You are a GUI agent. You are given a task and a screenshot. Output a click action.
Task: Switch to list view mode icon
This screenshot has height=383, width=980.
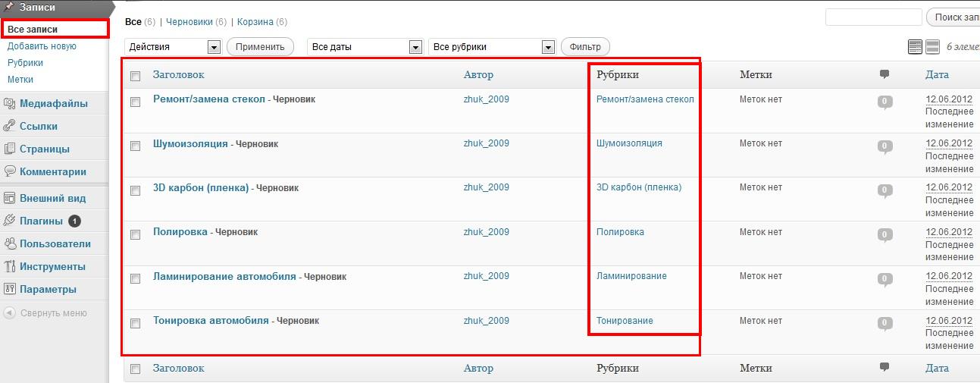pyautogui.click(x=915, y=47)
